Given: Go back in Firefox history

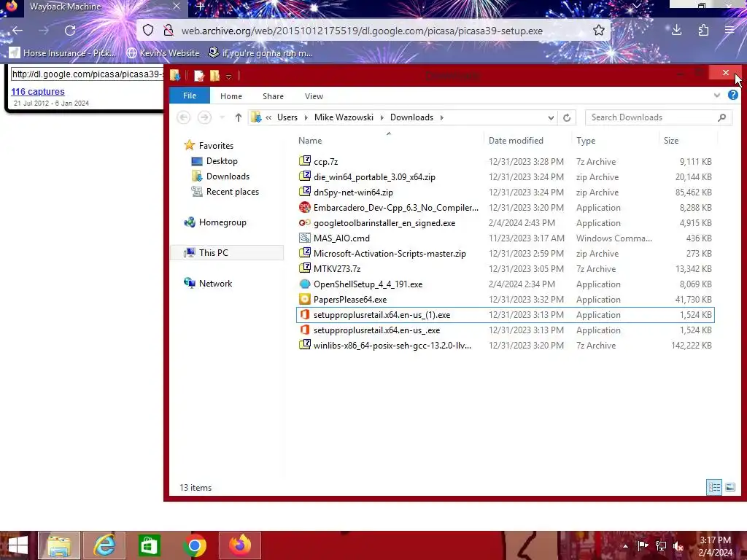Looking at the screenshot, I should click(x=18, y=31).
